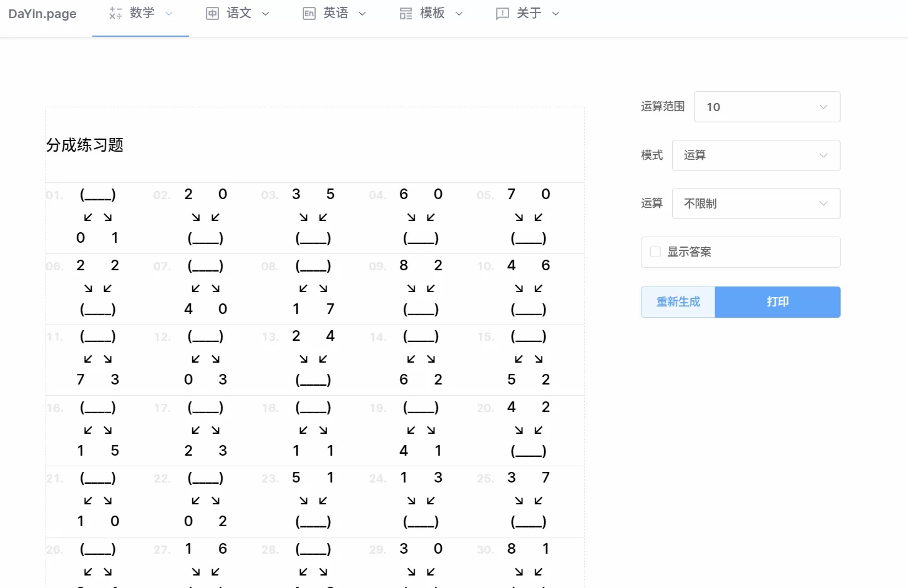Screen dimensions: 908x588
Task: Enable the 显示答案 checkbox
Action: tap(655, 252)
